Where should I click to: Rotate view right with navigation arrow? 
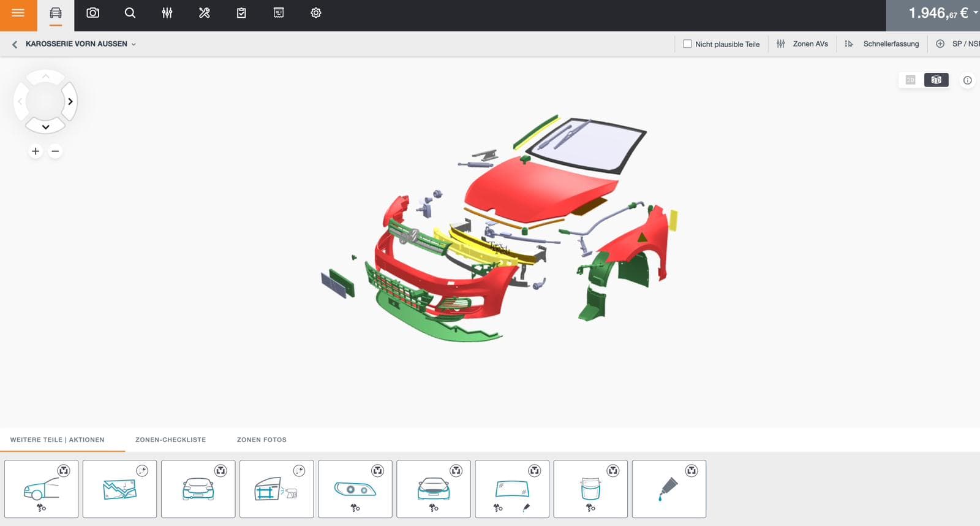click(70, 102)
